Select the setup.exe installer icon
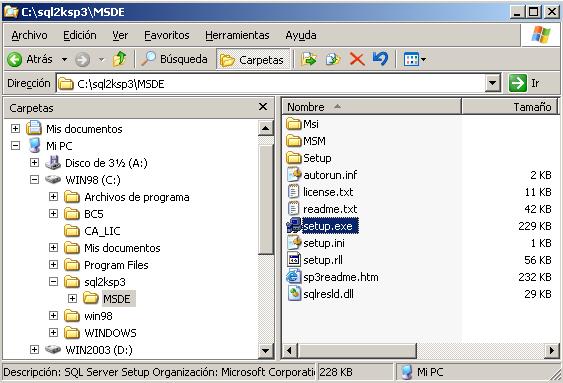Screen dimensions: 563x383 pos(294,225)
